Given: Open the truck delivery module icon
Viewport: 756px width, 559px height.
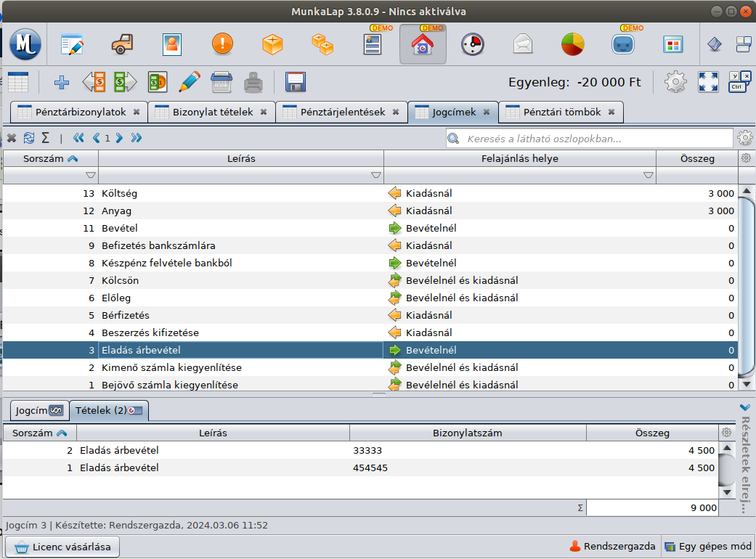Looking at the screenshot, I should click(x=123, y=44).
